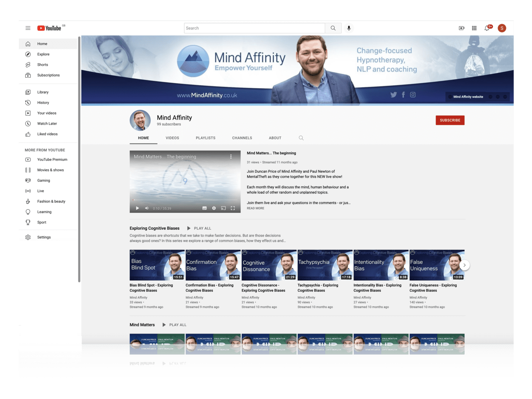Open the Intentionality Bias video thumbnail
The width and height of the screenshot is (532, 399).
[381, 265]
